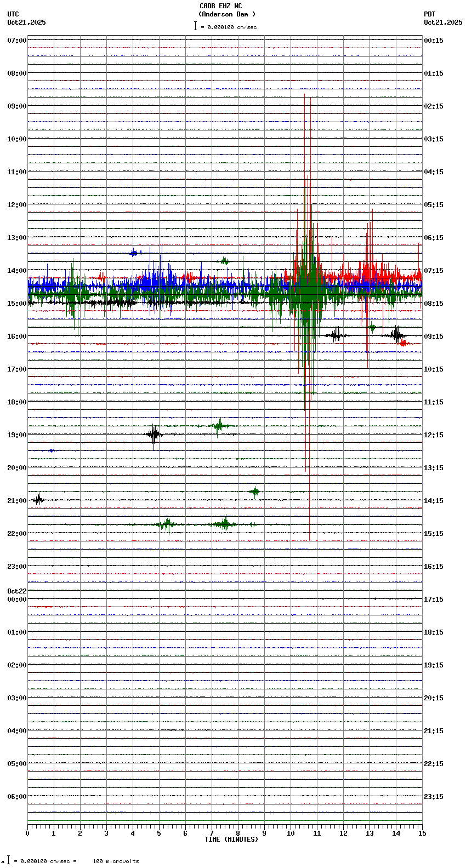Click the '16:00' UTC time label
The width and height of the screenshot is (466, 868).
pyautogui.click(x=17, y=336)
